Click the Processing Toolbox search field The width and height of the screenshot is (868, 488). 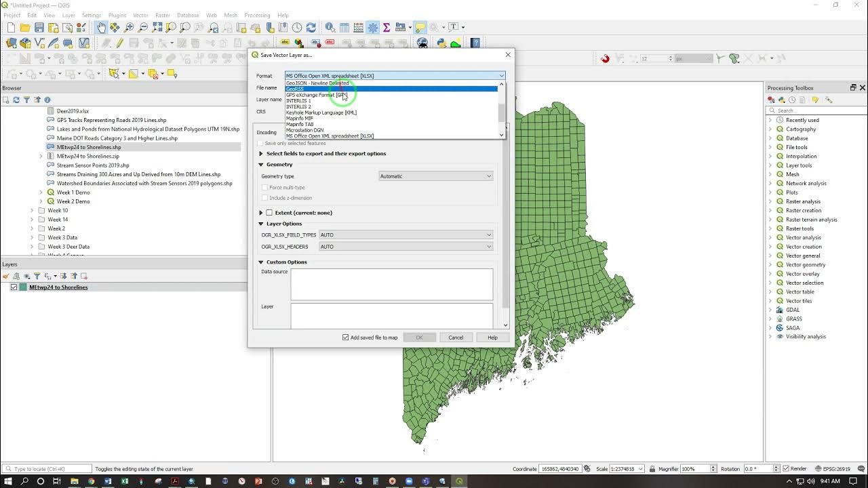[x=816, y=110]
